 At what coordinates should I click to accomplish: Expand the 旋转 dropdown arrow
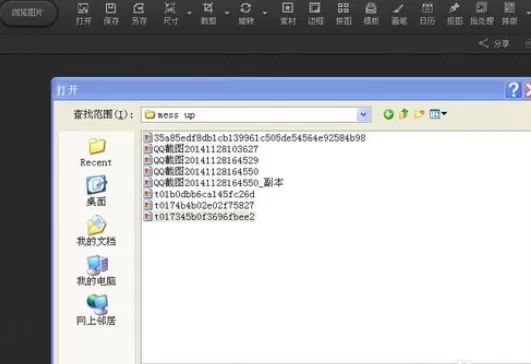[x=265, y=13]
